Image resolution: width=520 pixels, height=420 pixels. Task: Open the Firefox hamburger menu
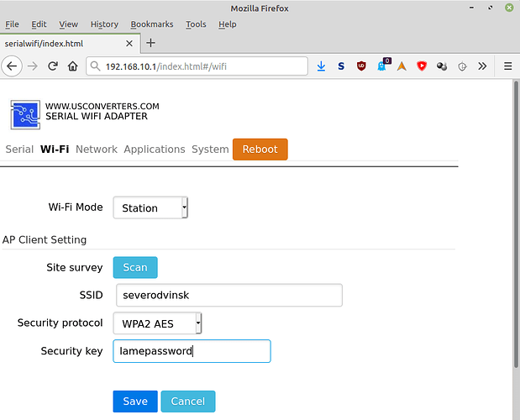[x=507, y=66]
